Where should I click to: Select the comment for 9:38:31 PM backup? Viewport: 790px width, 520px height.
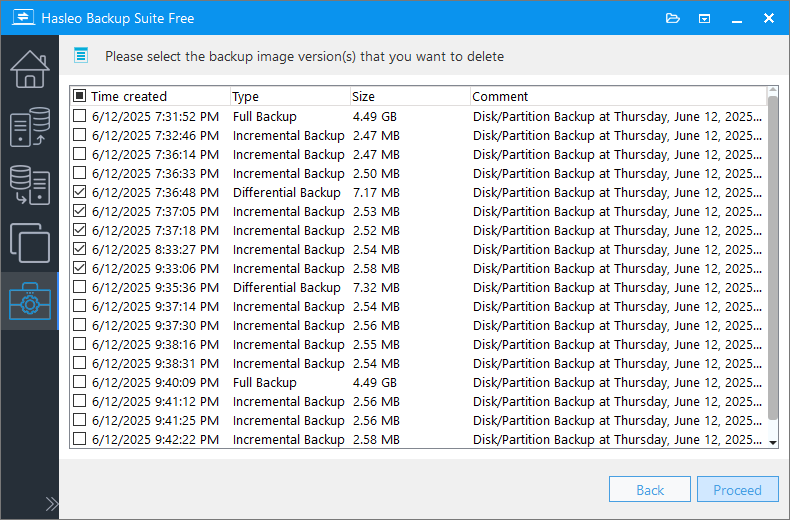click(x=617, y=363)
